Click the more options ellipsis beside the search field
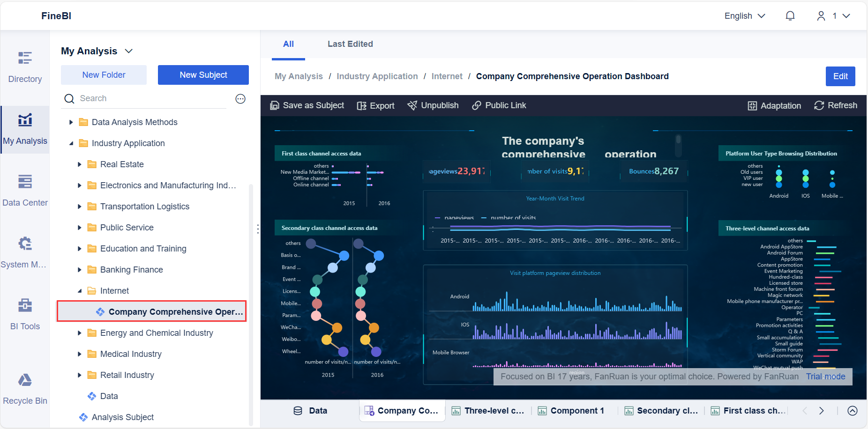The image size is (868, 429). pos(240,98)
